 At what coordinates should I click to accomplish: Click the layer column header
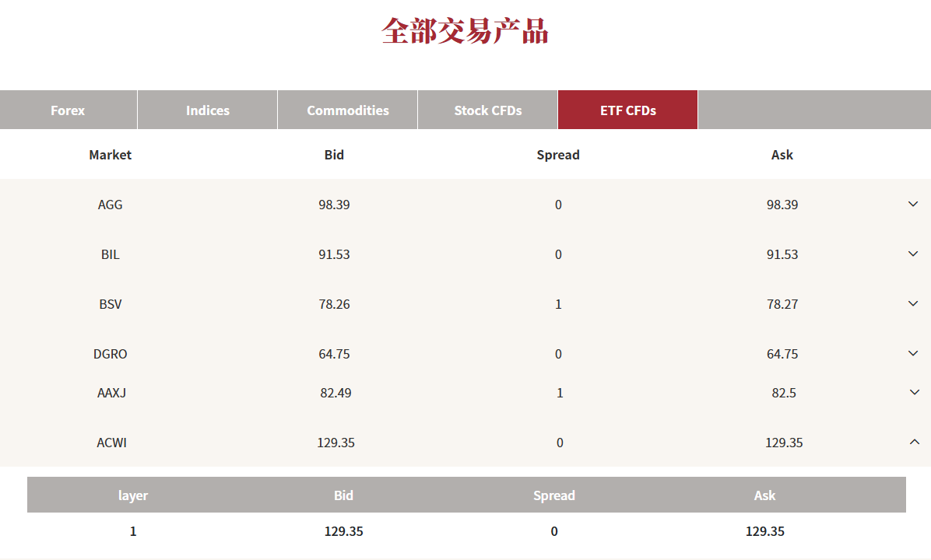click(133, 495)
